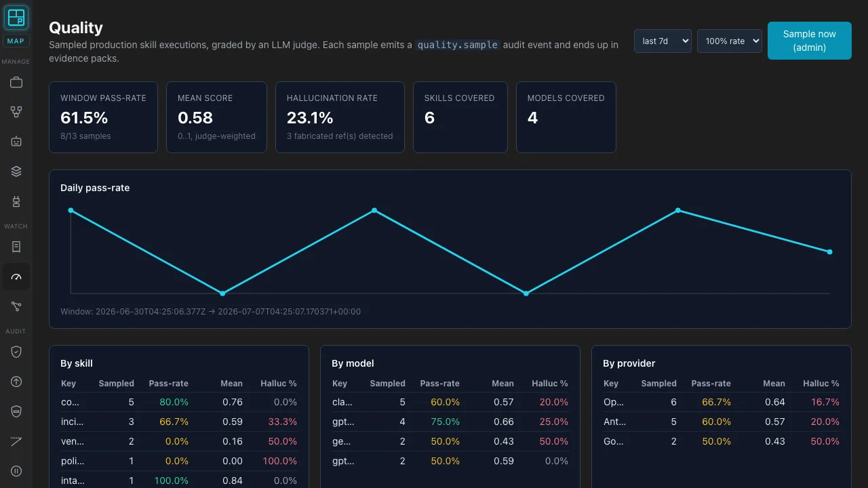Select the ge... row in By model
This screenshot has height=488, width=868.
pyautogui.click(x=450, y=441)
